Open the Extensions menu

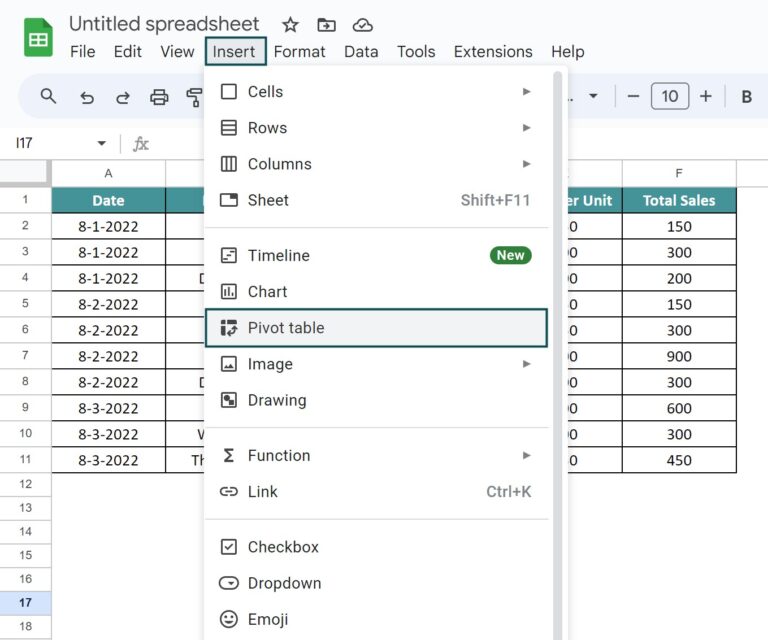pyautogui.click(x=493, y=51)
